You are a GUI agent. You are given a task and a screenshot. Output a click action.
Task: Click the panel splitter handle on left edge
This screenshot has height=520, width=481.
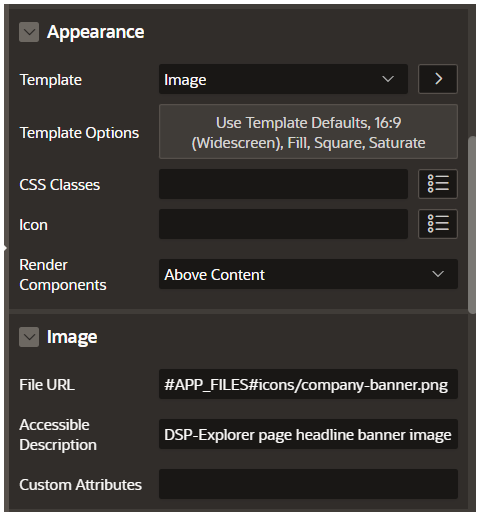pos(5,248)
